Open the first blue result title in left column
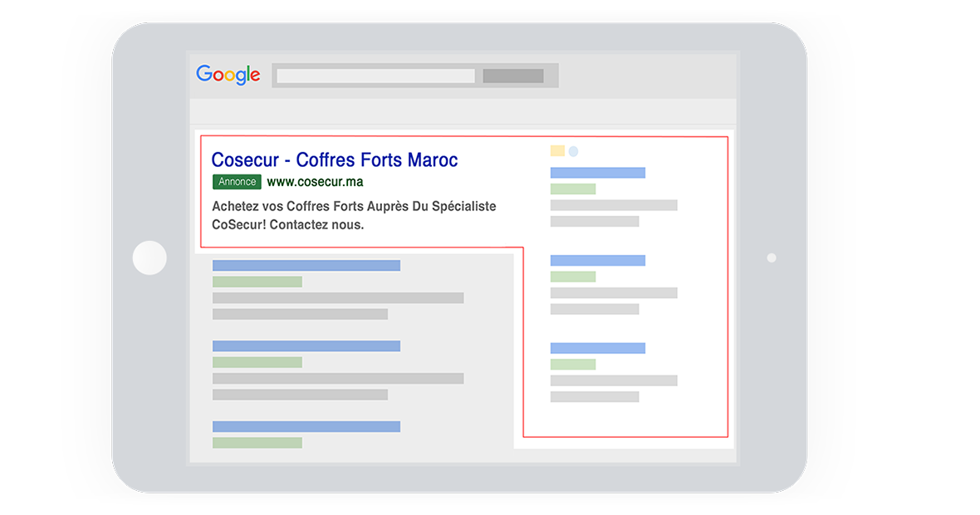Screen dimensions: 980x515 (x=306, y=266)
